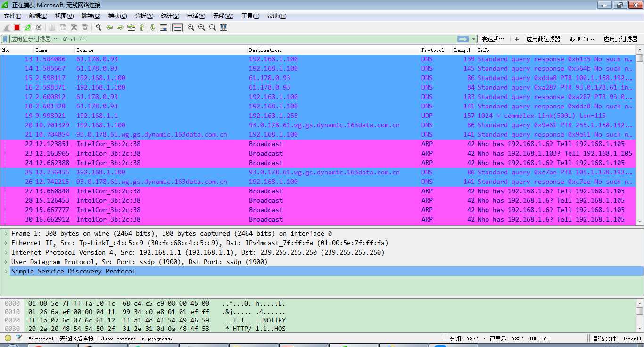Screen dimensions: 644x347
Task: Click the open capture file icon
Action: (x=52, y=27)
